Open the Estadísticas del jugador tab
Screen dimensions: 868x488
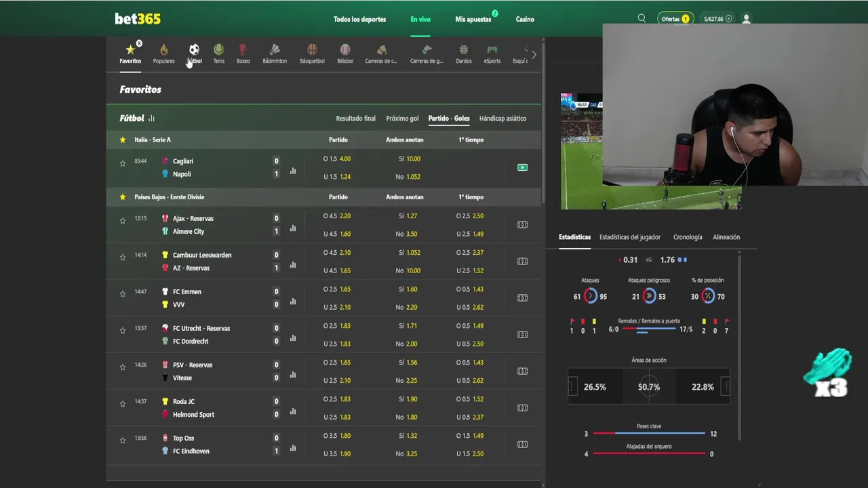(x=630, y=237)
